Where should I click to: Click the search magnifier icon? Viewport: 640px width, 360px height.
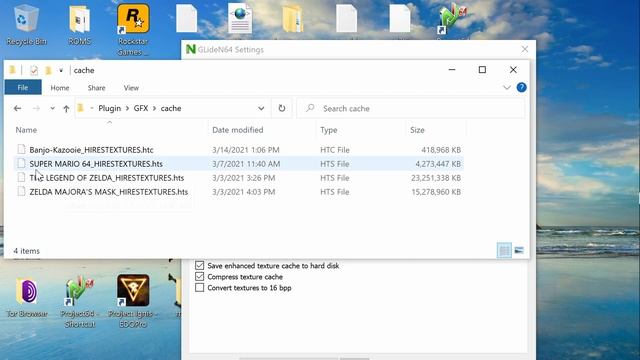(310, 108)
